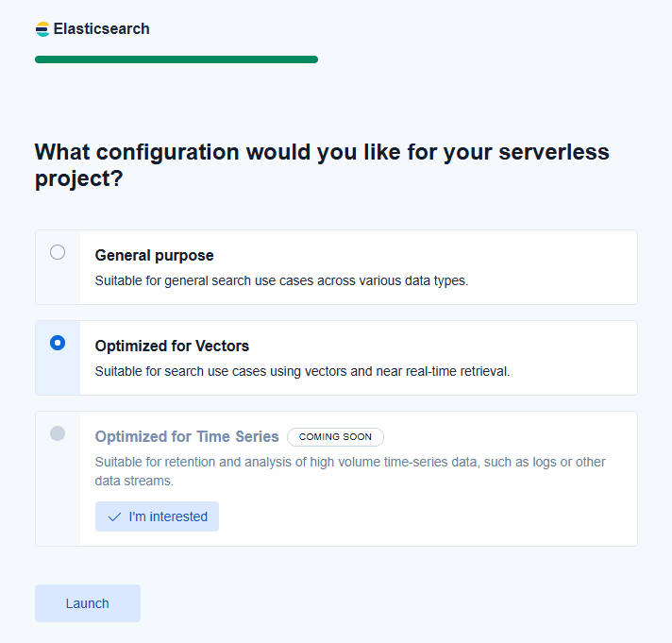The height and width of the screenshot is (643, 672).
Task: Click the green setup progress bar
Action: [x=176, y=59]
